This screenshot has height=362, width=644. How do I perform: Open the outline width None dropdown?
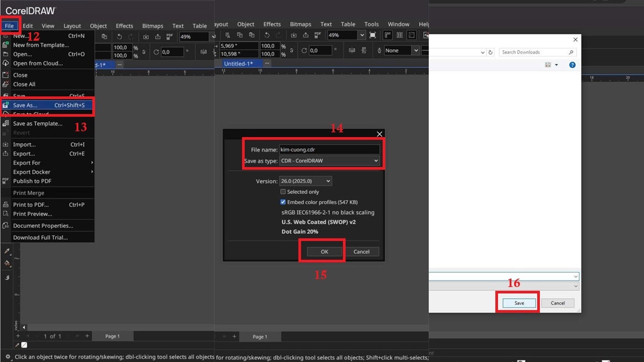415,50
